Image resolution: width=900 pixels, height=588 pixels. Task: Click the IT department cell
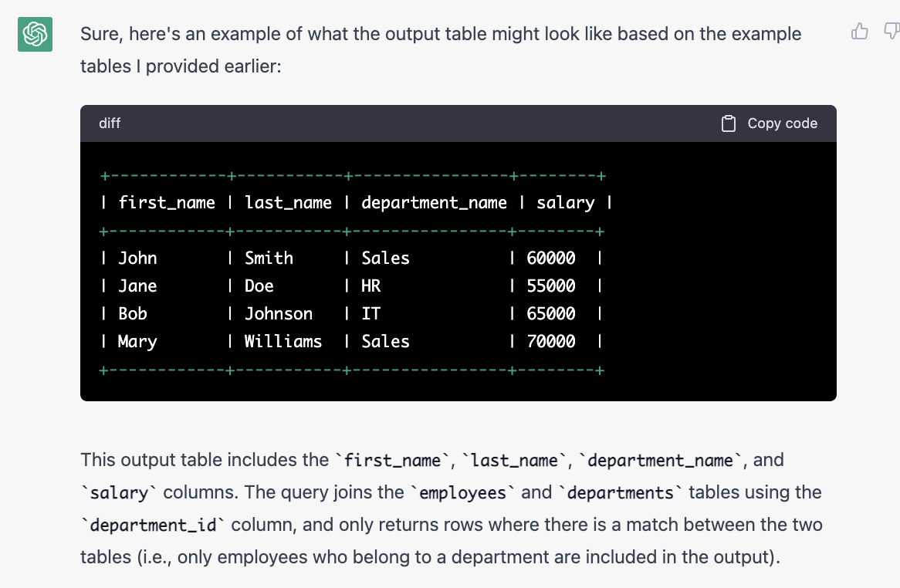pyautogui.click(x=371, y=314)
